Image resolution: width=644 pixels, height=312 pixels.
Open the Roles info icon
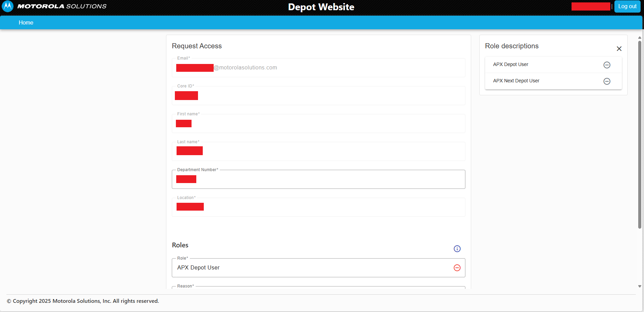point(457,249)
